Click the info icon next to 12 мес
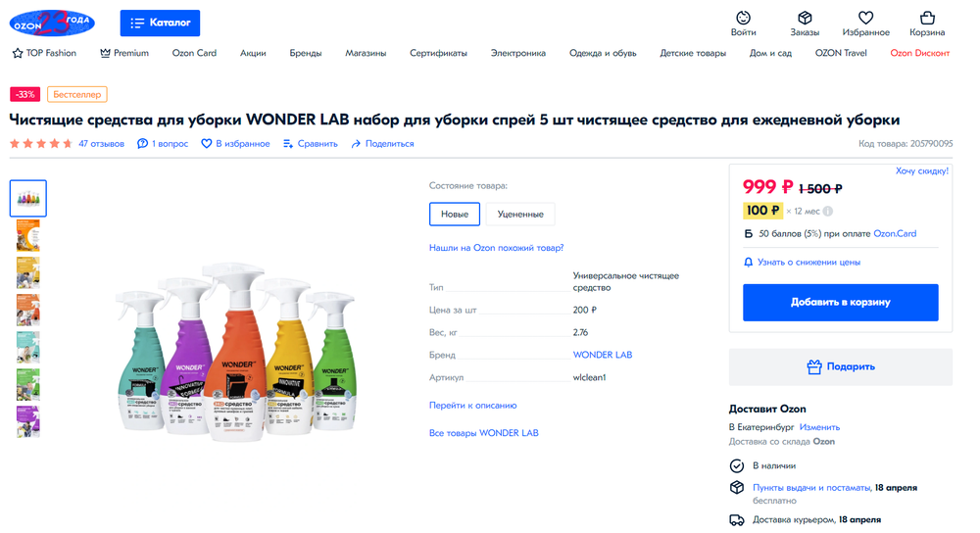This screenshot has height=533, width=980. pyautogui.click(x=827, y=212)
